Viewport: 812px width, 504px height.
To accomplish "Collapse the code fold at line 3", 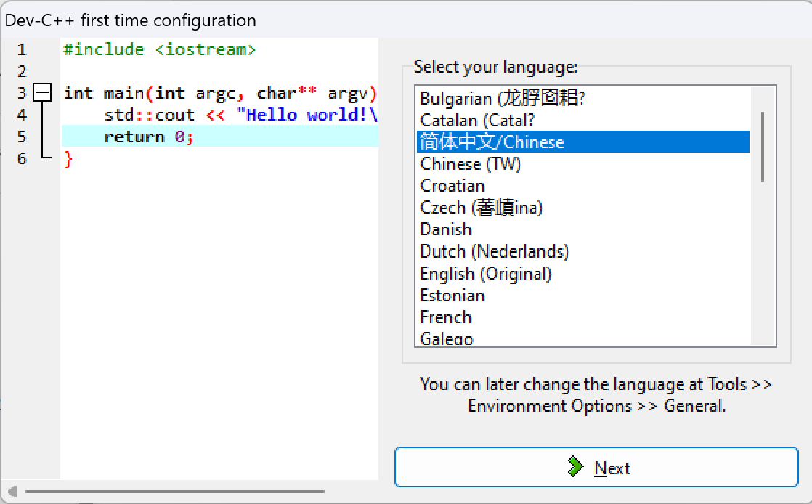I will click(x=42, y=93).
